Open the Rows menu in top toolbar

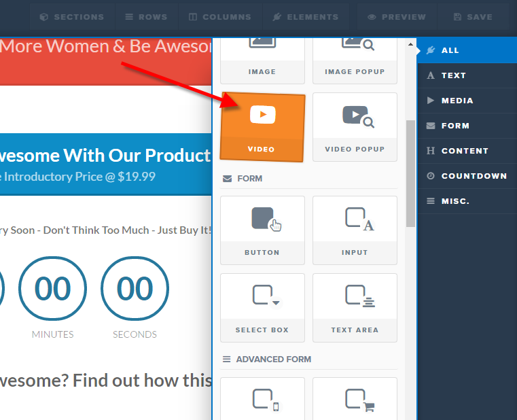(146, 17)
